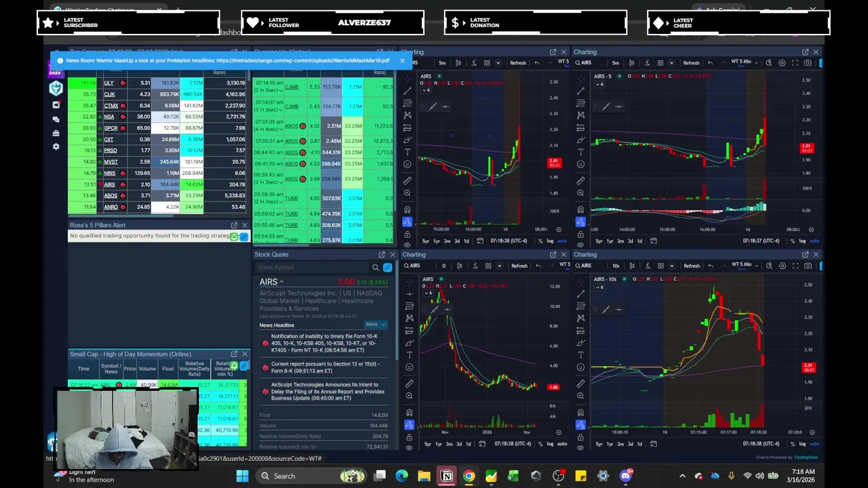This screenshot has height=488, width=868.
Task: Take snapshot with top-right chart camera icon
Action: (x=807, y=63)
